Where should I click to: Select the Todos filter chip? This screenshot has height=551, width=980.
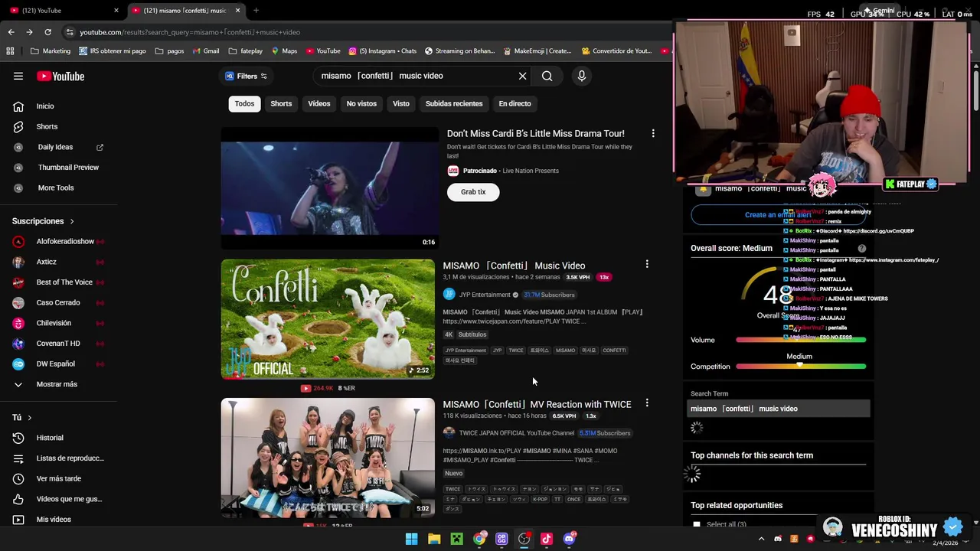(244, 103)
